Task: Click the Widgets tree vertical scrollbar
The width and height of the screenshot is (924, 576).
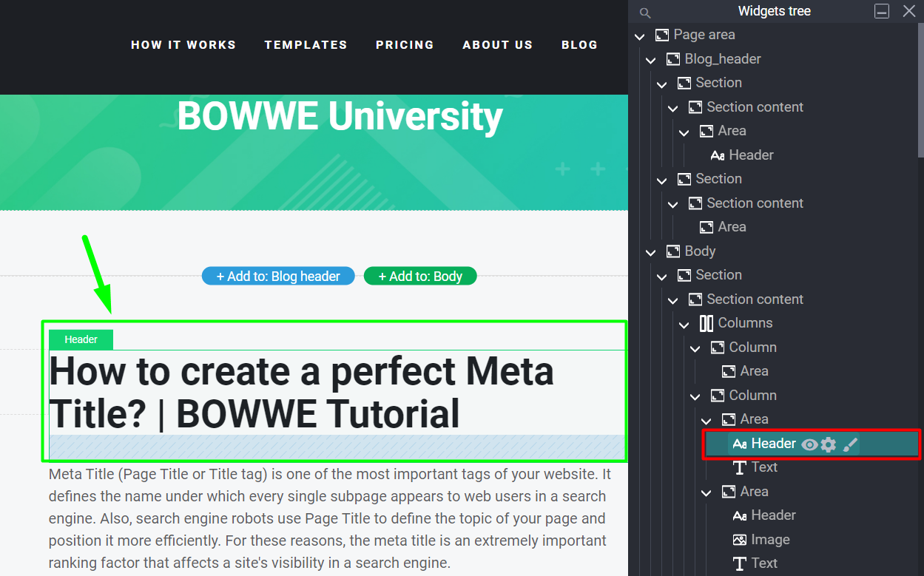Action: coord(920,89)
